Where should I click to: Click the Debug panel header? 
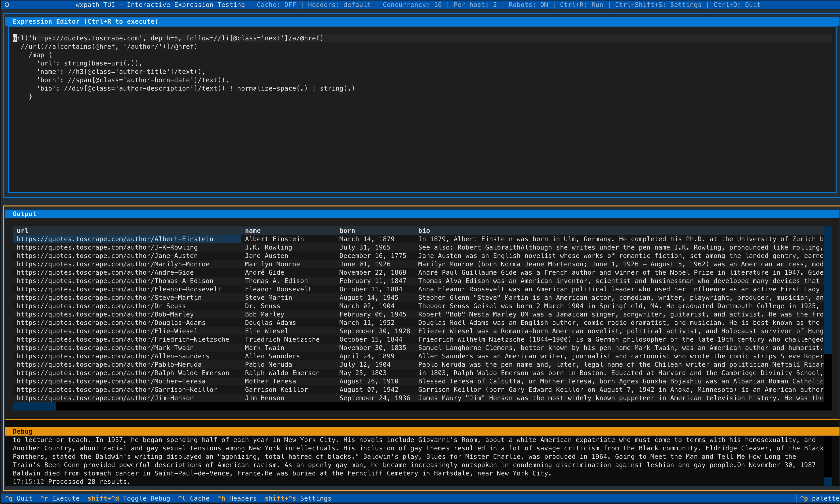(x=422, y=431)
